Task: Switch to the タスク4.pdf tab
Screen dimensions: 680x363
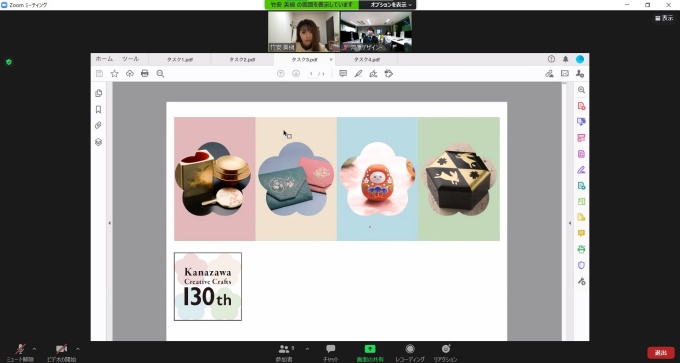Action: 367,60
